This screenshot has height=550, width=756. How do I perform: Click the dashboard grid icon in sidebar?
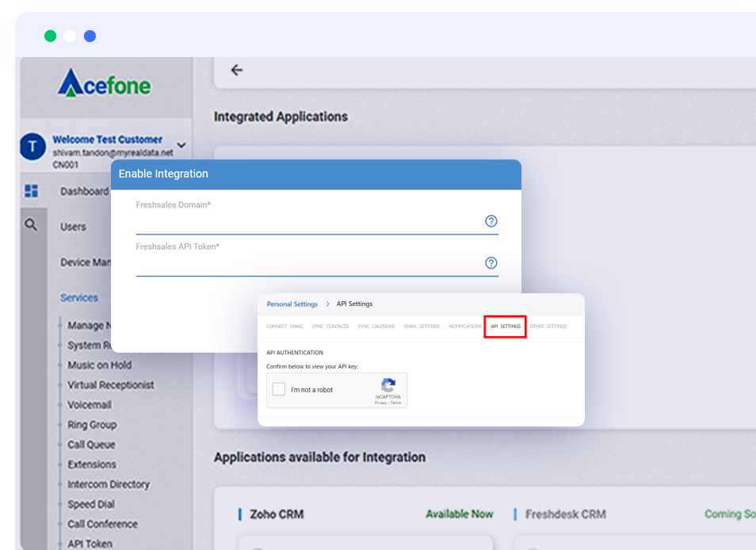[32, 191]
